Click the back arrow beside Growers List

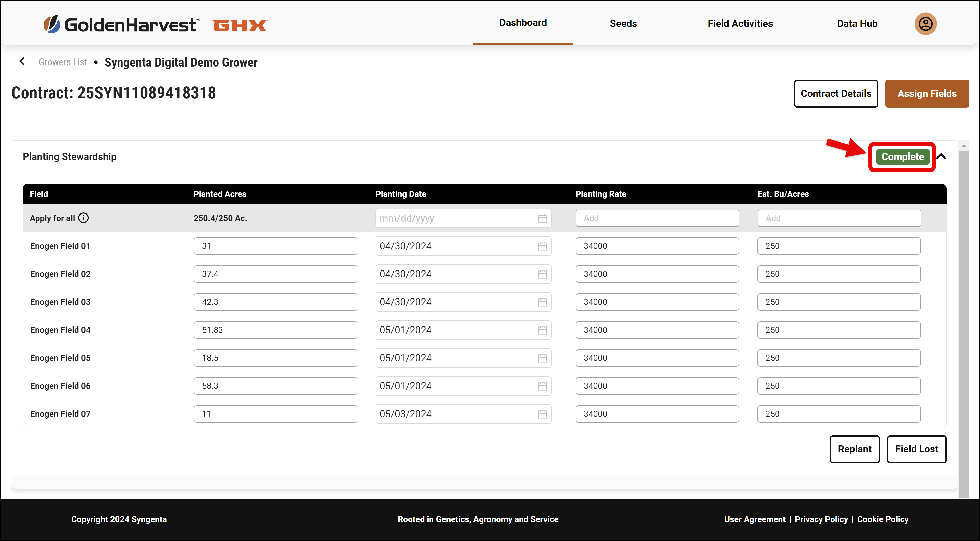click(22, 62)
